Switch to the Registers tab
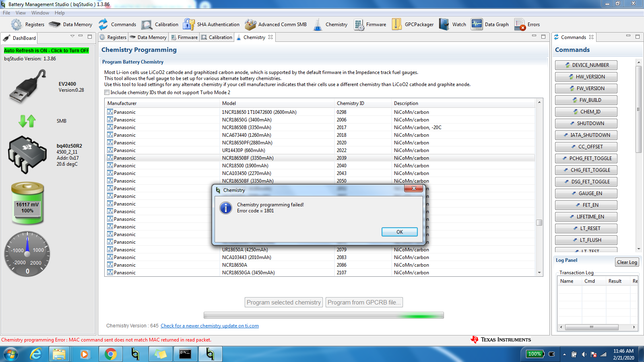 pos(113,37)
